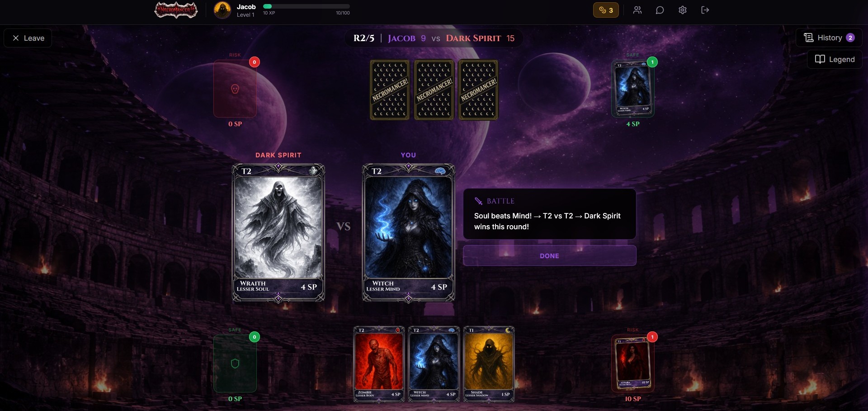Select the Zombie card in hand
This screenshot has width=868, height=411.
pyautogui.click(x=379, y=364)
